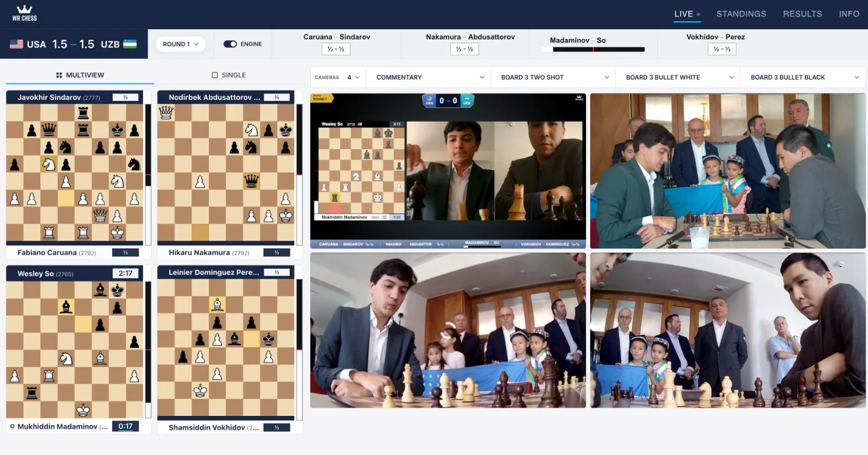Click the black queen on Abdusattorov board
Screen dimensions: 868x455
(x=251, y=181)
